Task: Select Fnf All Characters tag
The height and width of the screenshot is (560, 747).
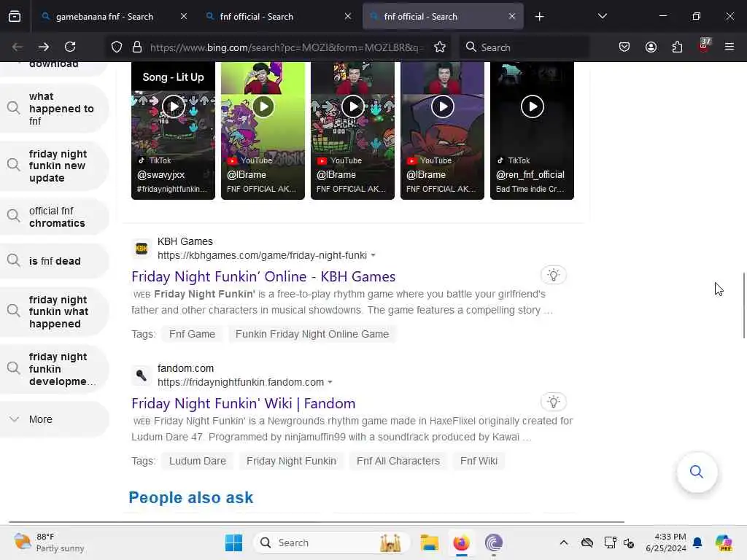Action: click(398, 461)
